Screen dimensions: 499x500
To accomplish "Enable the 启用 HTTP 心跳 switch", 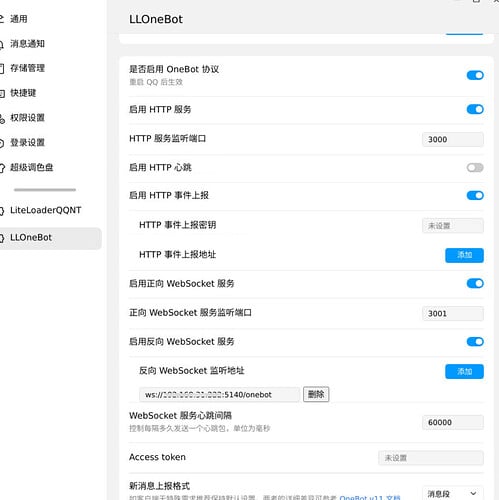I will (475, 168).
